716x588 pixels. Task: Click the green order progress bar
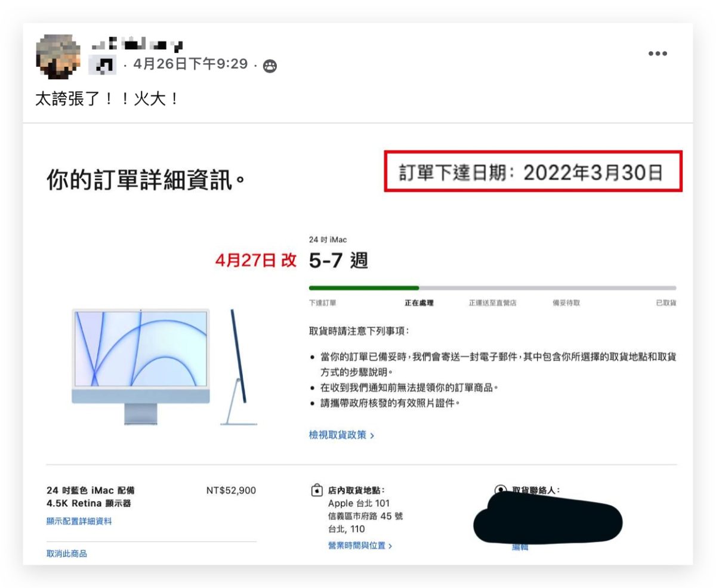click(364, 288)
